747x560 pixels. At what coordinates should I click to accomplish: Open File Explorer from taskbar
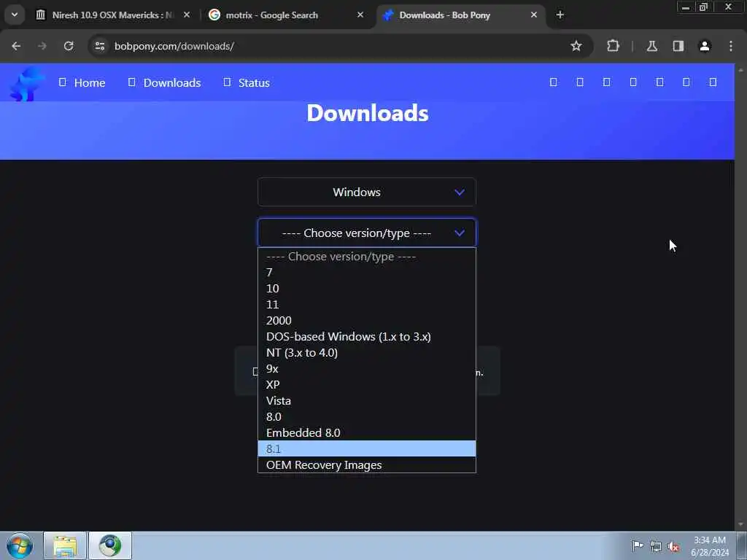click(x=65, y=545)
